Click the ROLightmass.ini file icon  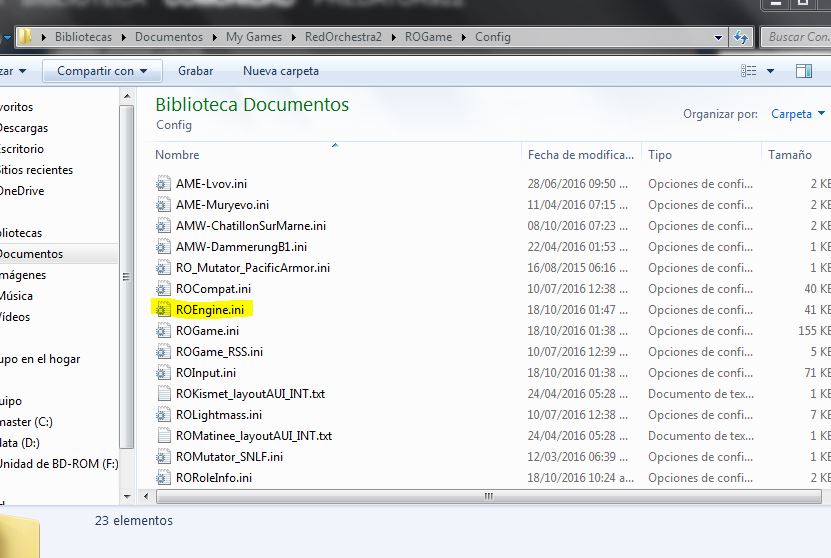tap(163, 414)
